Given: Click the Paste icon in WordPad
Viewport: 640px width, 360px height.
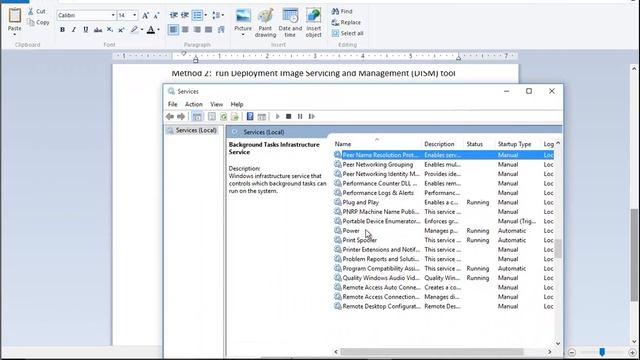Looking at the screenshot, I should click(x=15, y=16).
